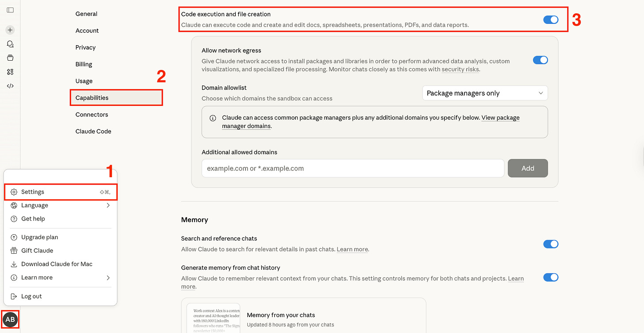Open the Code icon in the sidebar
Screen dimensions: 644x333
click(10, 86)
